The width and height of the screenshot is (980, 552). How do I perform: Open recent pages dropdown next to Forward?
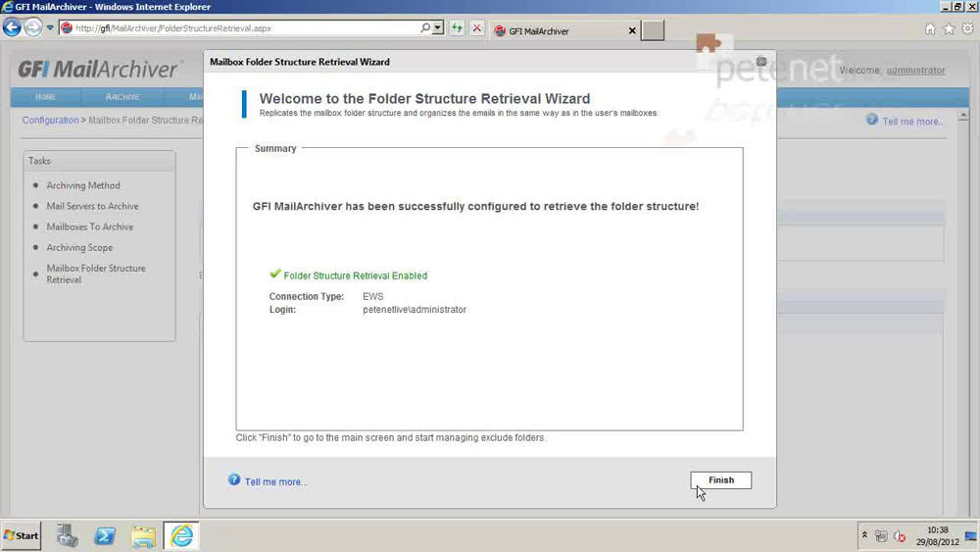(50, 28)
